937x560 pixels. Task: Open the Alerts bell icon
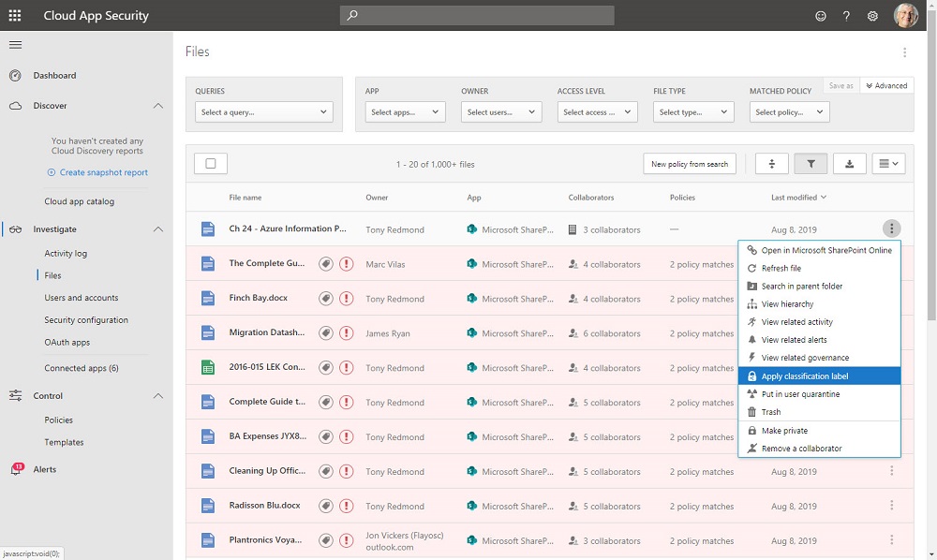[16, 470]
